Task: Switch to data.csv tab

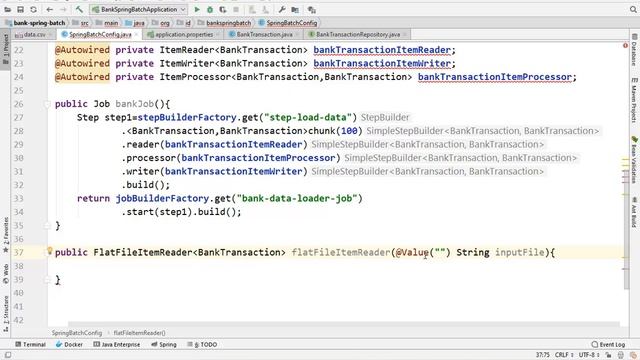Action: click(34, 35)
